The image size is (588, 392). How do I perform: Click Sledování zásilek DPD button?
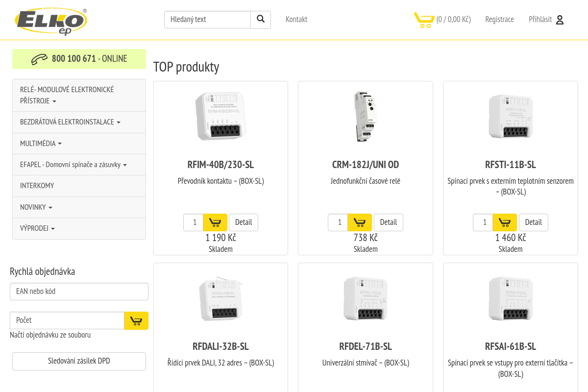(x=79, y=361)
